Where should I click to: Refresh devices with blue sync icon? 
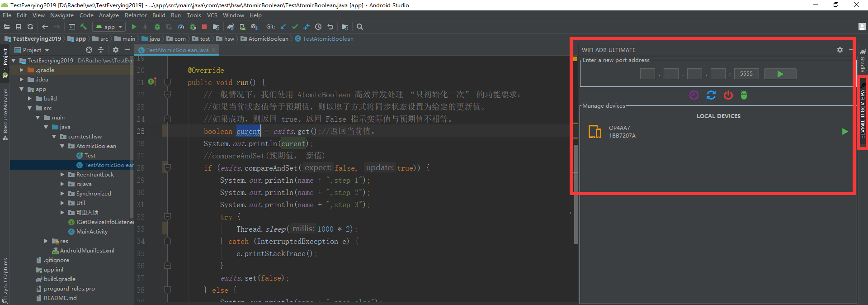[x=711, y=95]
